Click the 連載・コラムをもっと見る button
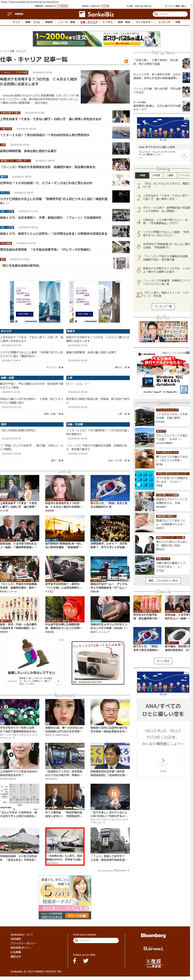This screenshot has width=193, height=980. [x=163, y=580]
